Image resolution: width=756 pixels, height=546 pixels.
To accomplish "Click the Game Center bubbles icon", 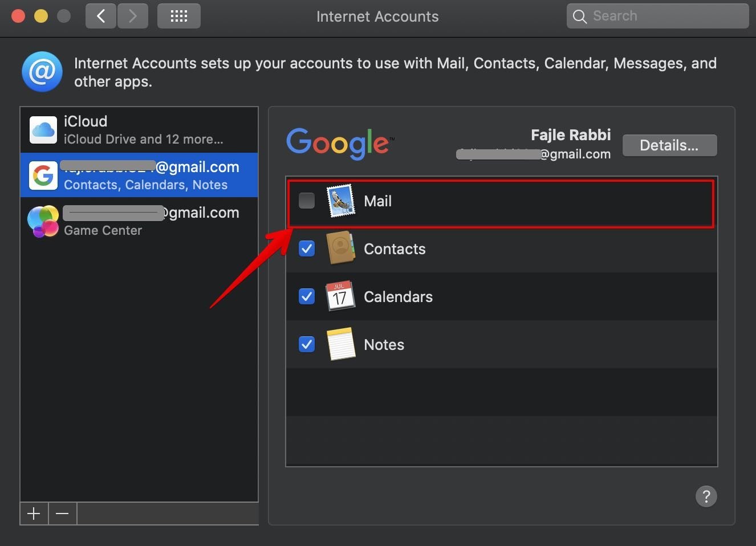I will pos(43,221).
